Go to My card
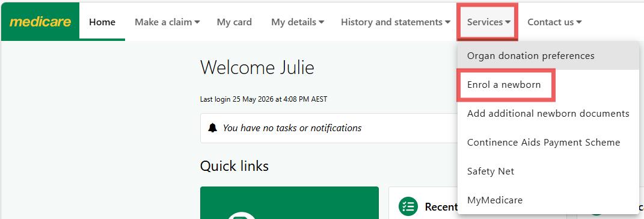 (x=234, y=22)
